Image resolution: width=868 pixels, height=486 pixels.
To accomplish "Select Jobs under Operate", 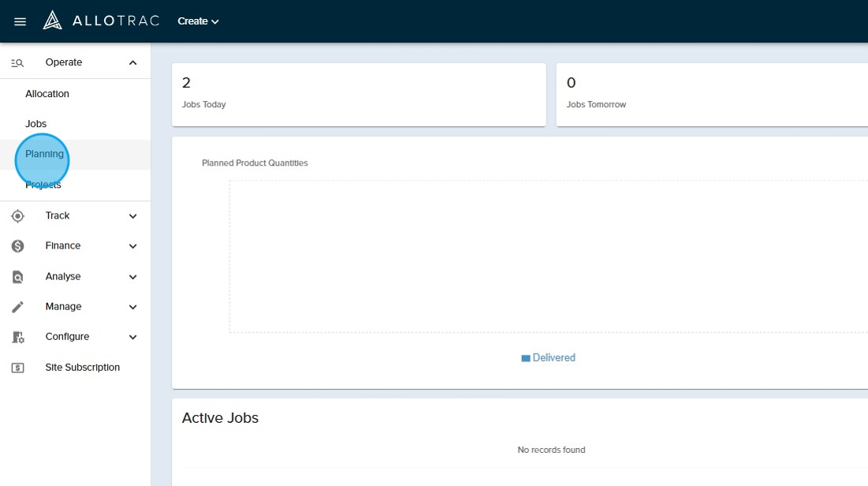I will (x=36, y=124).
